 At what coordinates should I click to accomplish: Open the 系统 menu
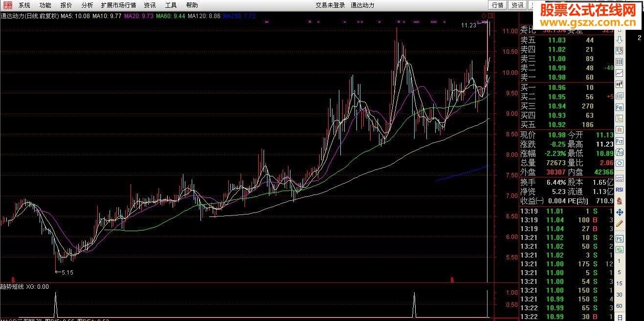pyautogui.click(x=24, y=5)
